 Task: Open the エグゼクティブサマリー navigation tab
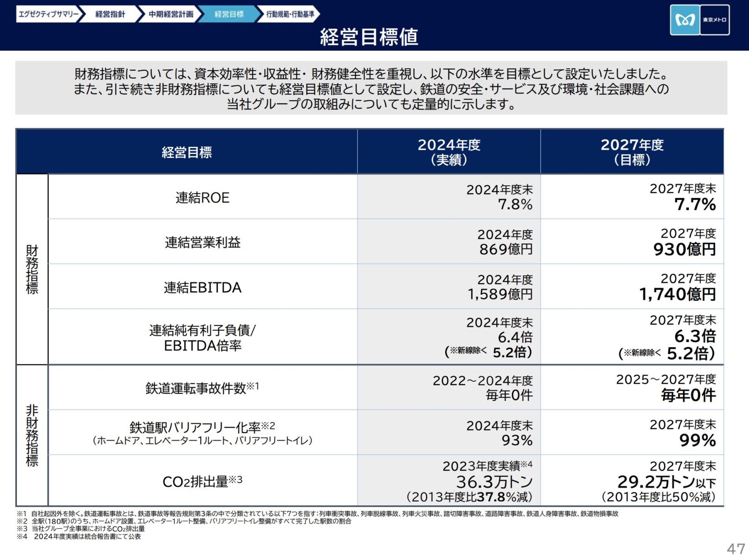pos(49,14)
